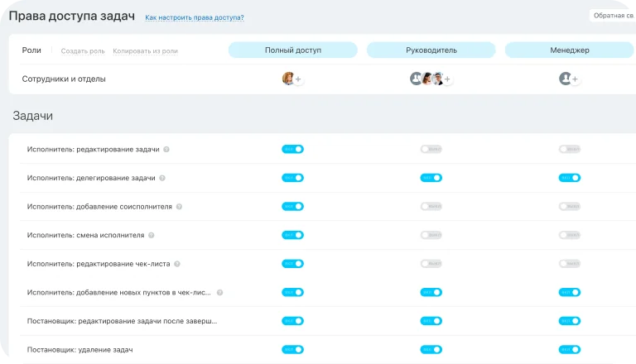636x364 pixels.
Task: Click the avatar under Полный доступ
Action: coord(287,79)
